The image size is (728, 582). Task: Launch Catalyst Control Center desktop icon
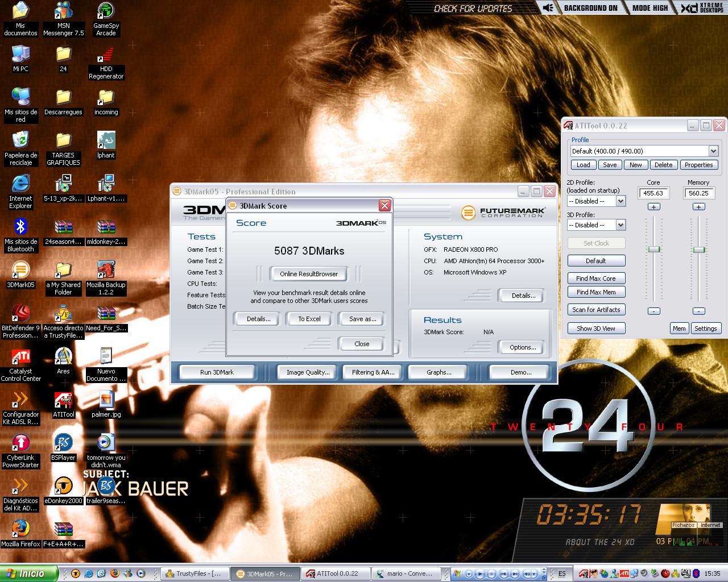pyautogui.click(x=20, y=357)
